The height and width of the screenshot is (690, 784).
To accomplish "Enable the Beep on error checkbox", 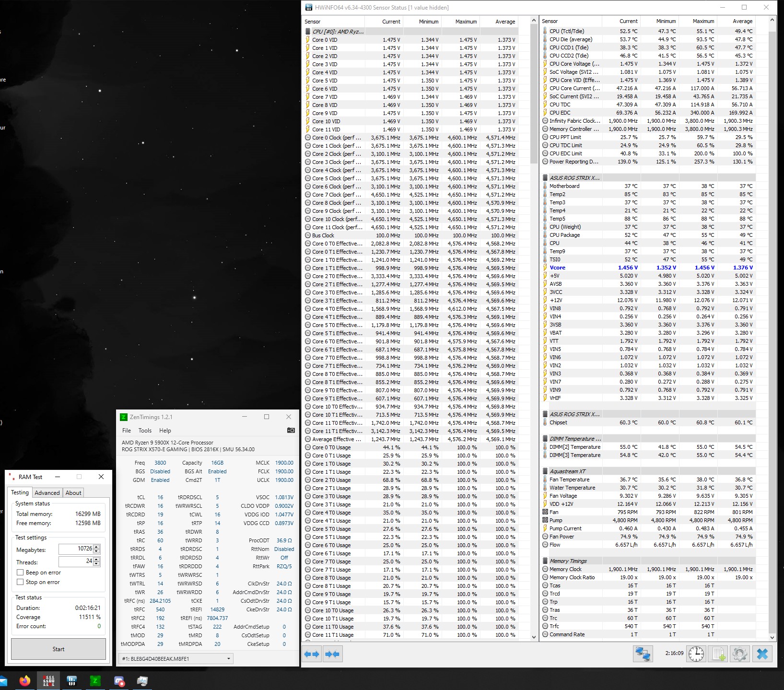I will coord(20,573).
